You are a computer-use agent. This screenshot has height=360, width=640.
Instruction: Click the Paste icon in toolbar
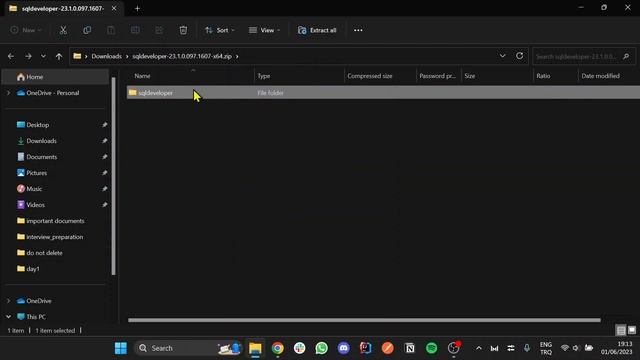click(111, 30)
